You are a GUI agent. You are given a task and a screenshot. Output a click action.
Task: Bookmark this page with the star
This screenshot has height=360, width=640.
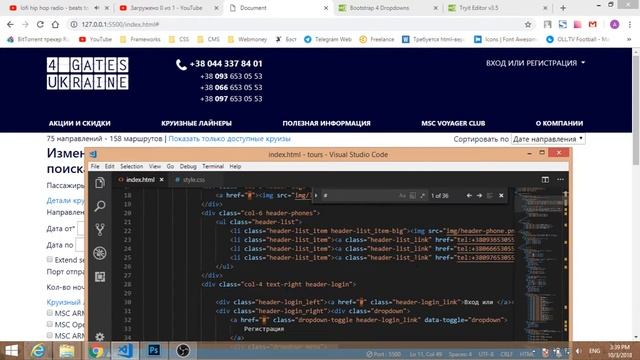point(528,24)
